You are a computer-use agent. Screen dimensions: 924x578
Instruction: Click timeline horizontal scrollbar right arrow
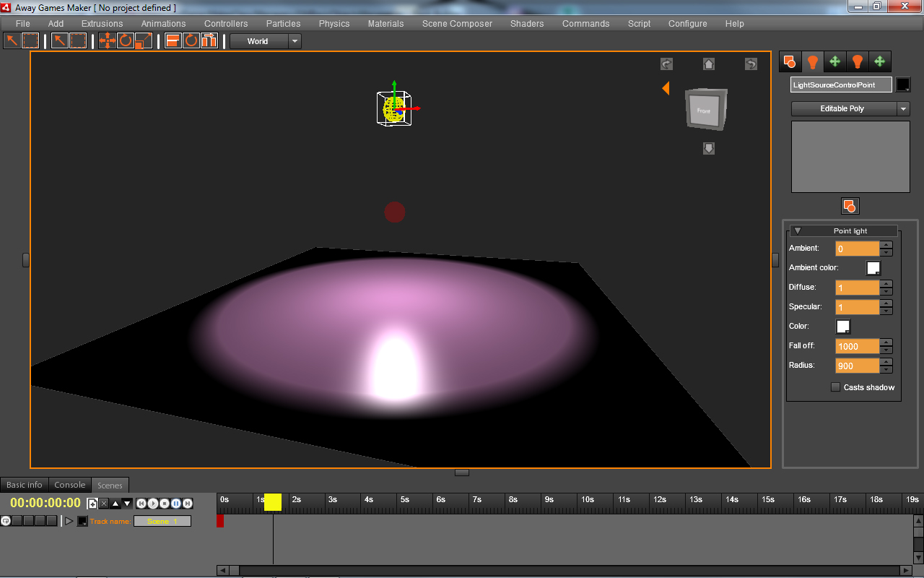pos(905,571)
